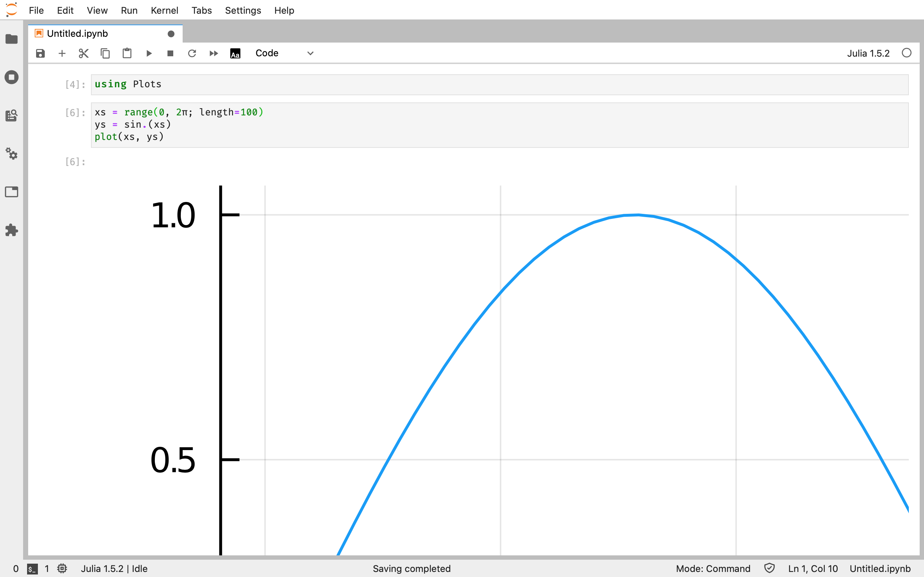This screenshot has height=577, width=924.
Task: Open the extension manager puzzle icon
Action: point(12,230)
